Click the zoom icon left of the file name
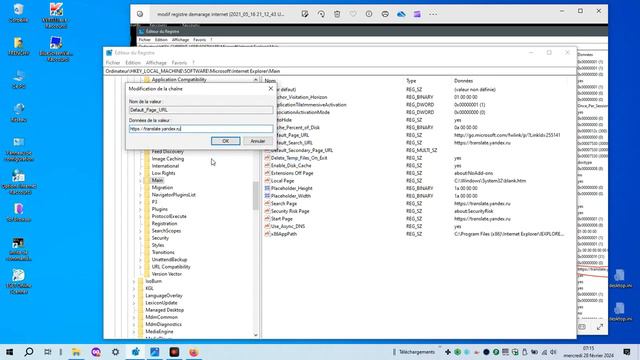Image resolution: width=640 pixels, height=360 pixels. pos(140,14)
